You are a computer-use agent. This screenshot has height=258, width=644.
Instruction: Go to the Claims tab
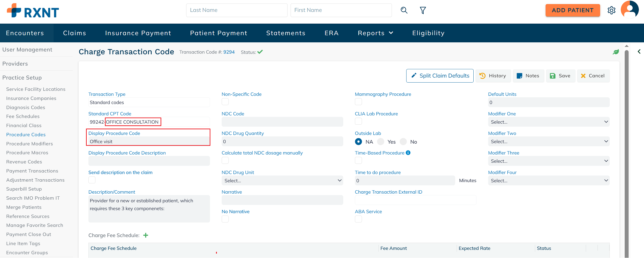(x=74, y=33)
